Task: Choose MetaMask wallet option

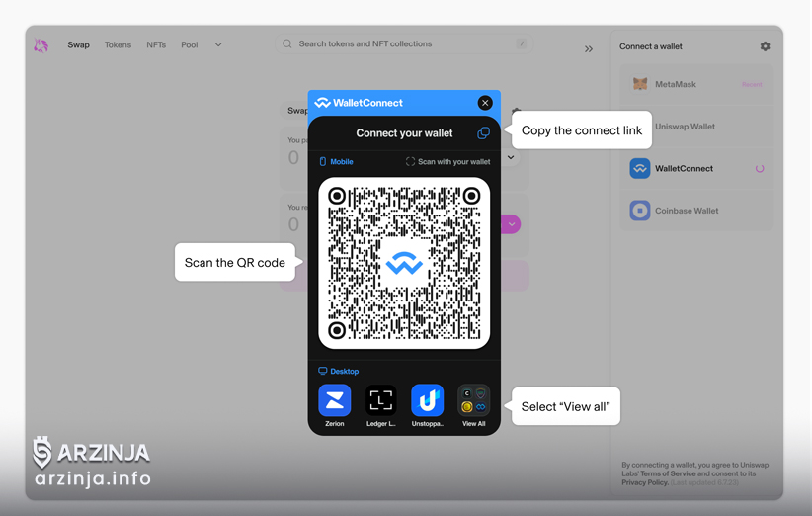Action: click(x=696, y=84)
